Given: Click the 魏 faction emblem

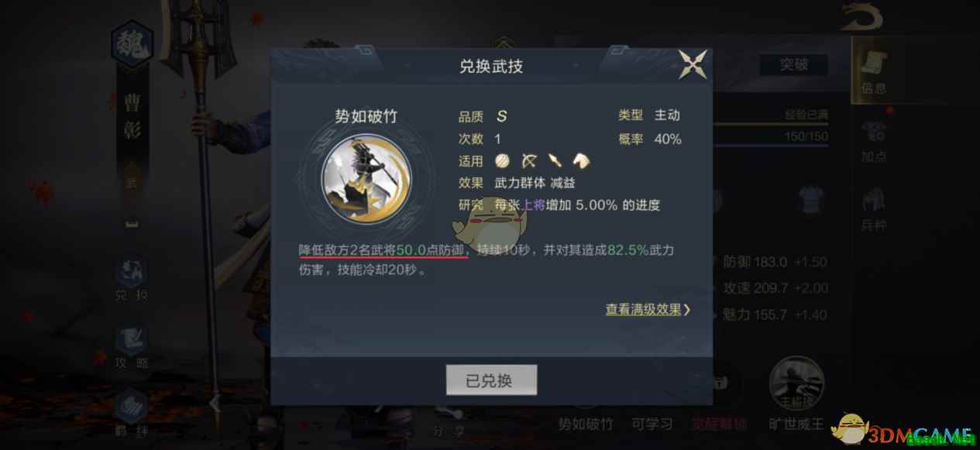Looking at the screenshot, I should (x=132, y=44).
